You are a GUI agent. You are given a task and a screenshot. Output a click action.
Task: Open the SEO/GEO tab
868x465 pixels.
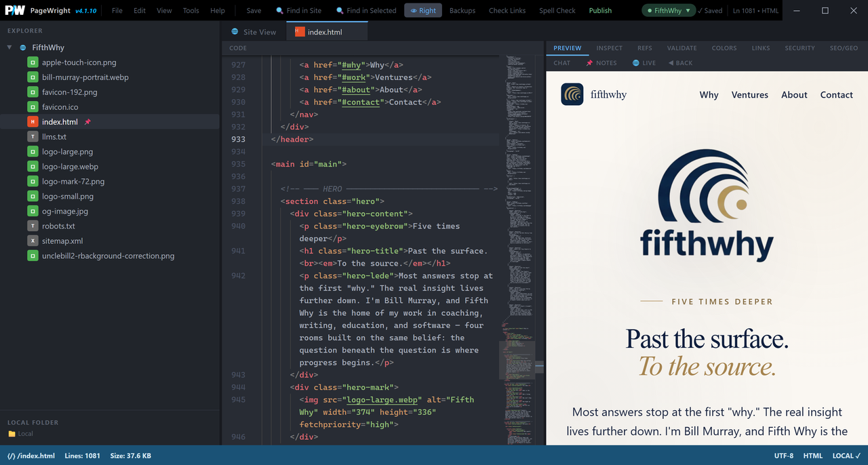click(x=844, y=48)
